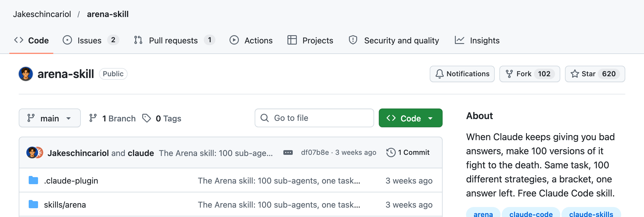Open the Code tab
The height and width of the screenshot is (217, 644).
click(x=31, y=40)
